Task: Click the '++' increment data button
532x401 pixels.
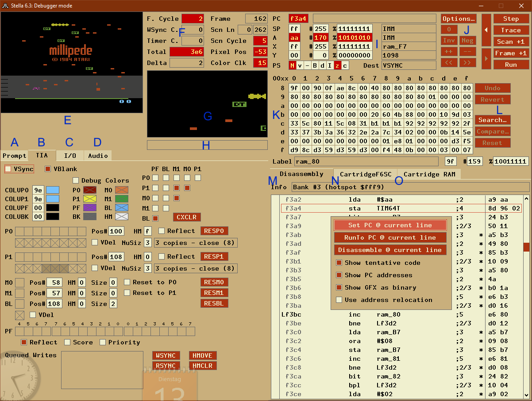Action: pos(449,51)
